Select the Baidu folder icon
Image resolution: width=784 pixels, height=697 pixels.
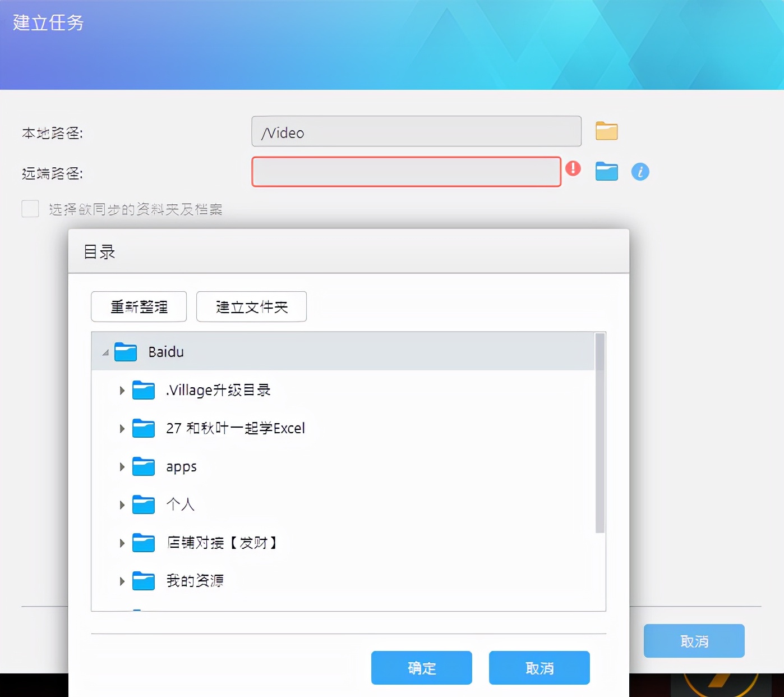[126, 352]
